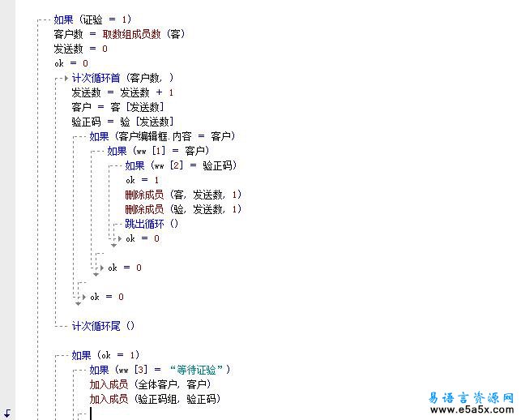Click ok = 0 directly below 发送数 = 0
521x420 pixels.
[x=71, y=63]
